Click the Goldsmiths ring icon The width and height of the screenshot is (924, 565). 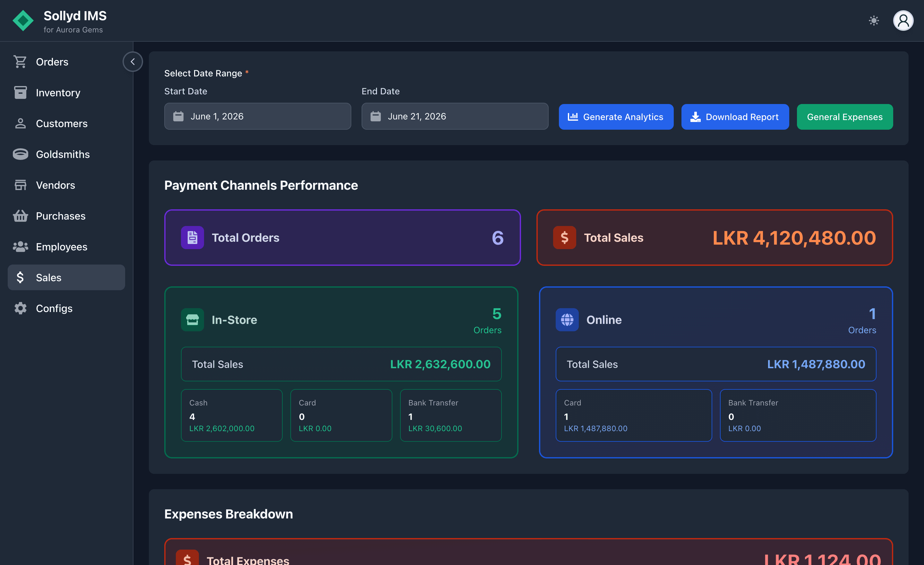(20, 154)
